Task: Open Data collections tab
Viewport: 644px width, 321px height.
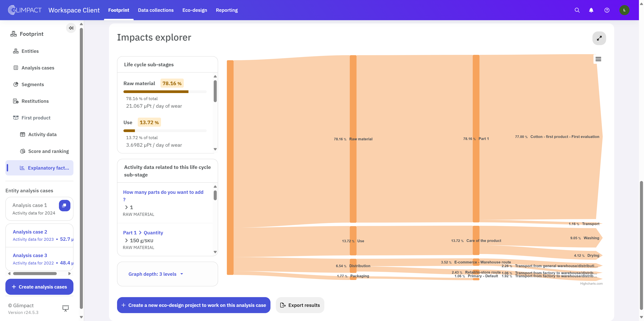Action: click(x=156, y=10)
